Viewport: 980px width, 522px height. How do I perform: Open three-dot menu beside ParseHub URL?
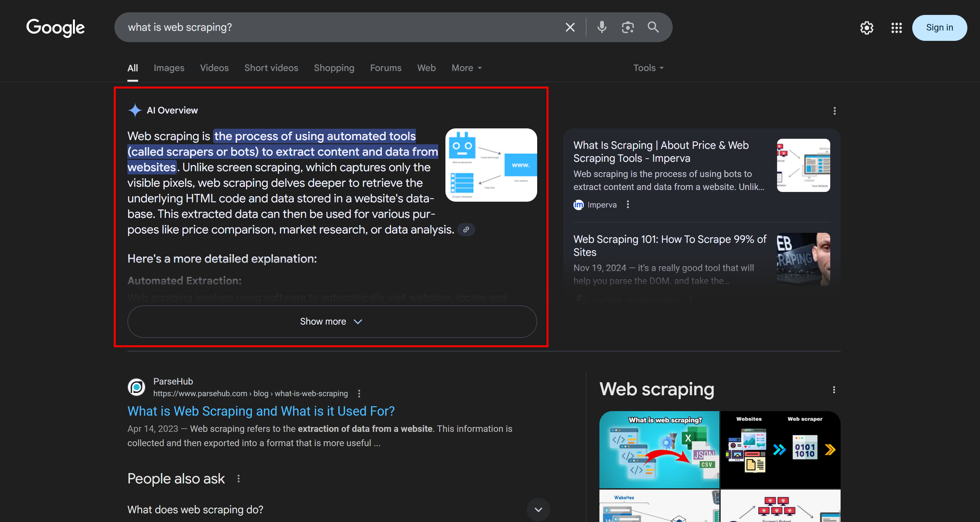[359, 393]
